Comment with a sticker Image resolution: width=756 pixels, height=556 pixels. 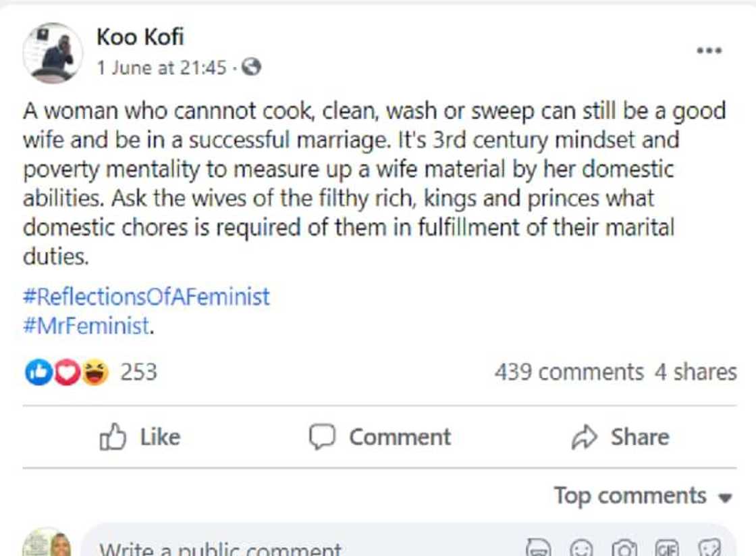coord(709,547)
